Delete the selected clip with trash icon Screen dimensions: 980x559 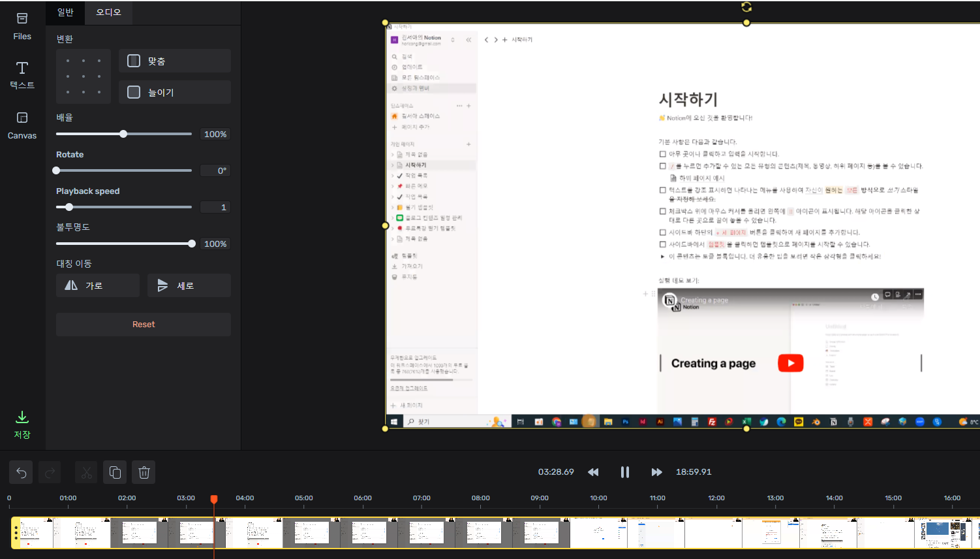coord(144,472)
